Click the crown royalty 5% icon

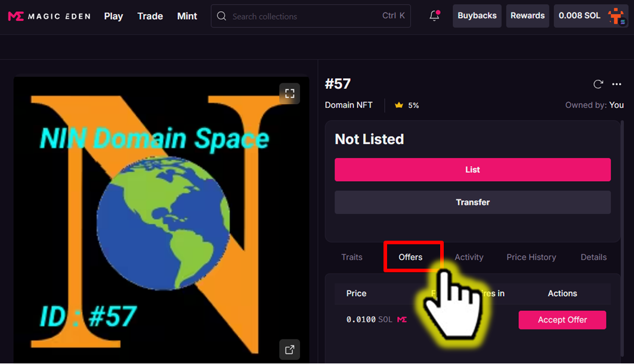pos(398,105)
